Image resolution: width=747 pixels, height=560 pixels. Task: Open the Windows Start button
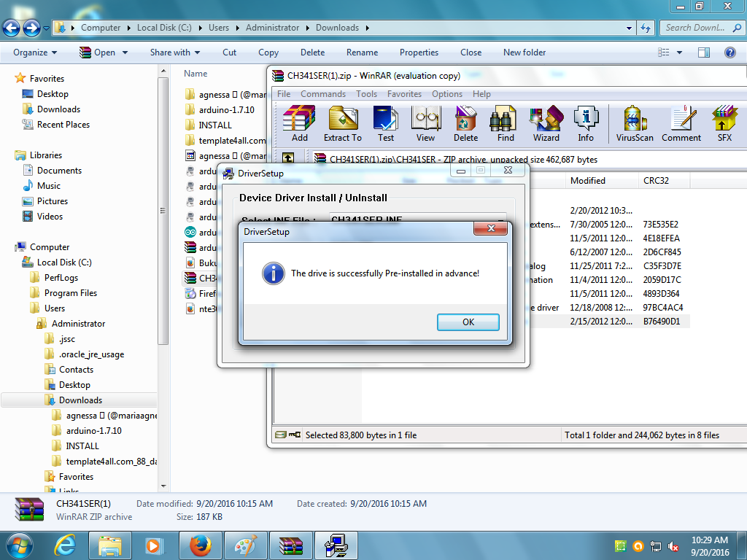[x=20, y=545]
